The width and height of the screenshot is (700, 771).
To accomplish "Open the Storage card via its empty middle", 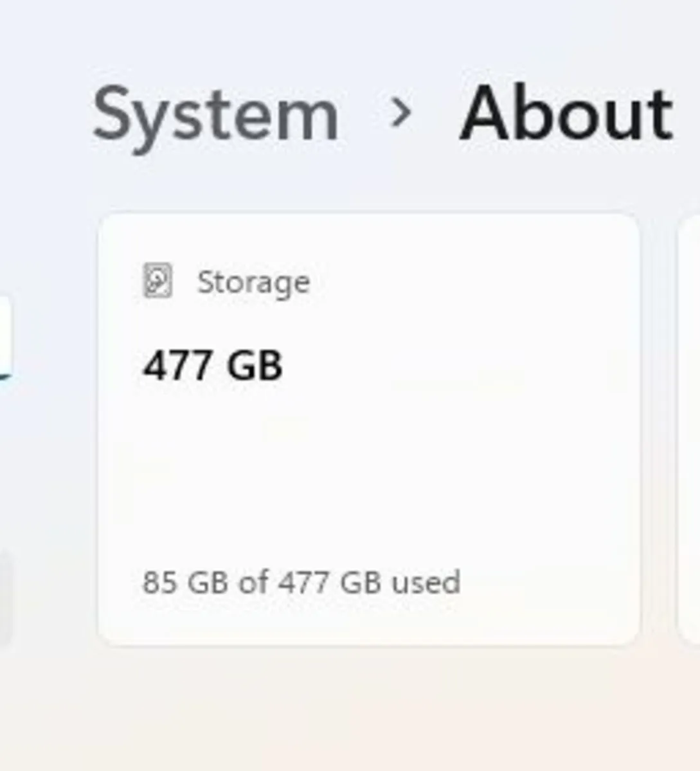I will pyautogui.click(x=368, y=469).
